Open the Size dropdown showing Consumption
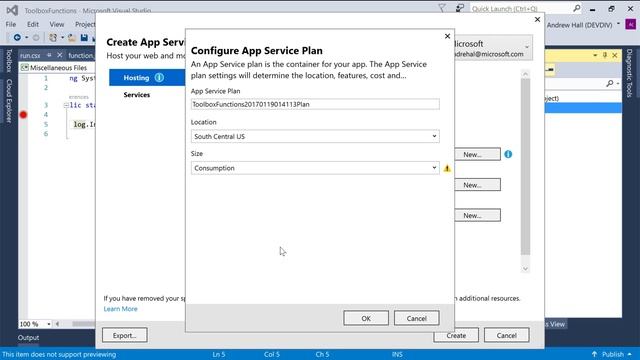The width and height of the screenshot is (640, 360). tap(315, 168)
